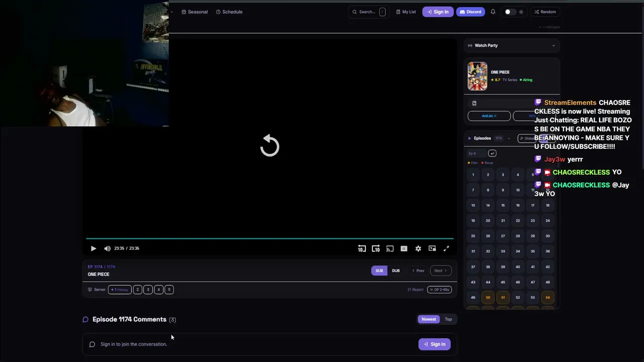Select episode 14
Image resolution: width=644 pixels, height=362 pixels.
pos(488,205)
